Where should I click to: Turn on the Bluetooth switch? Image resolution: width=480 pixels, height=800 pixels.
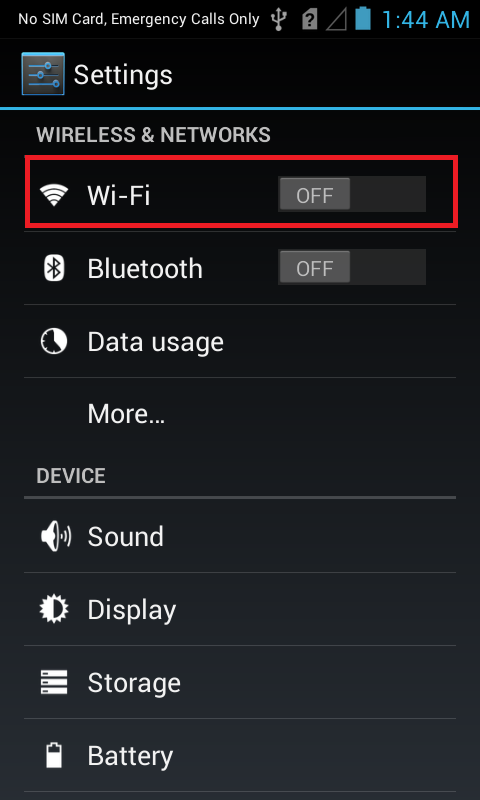(351, 267)
